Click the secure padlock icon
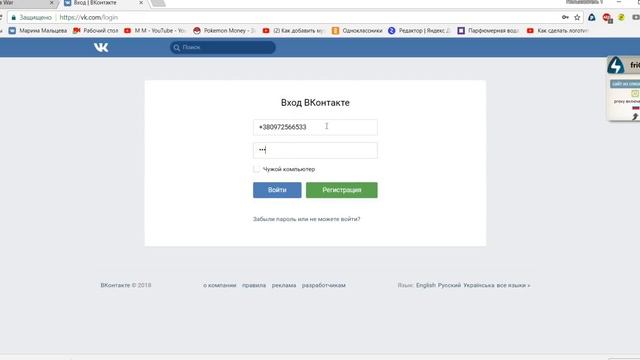640x360 pixels. pos(13,18)
